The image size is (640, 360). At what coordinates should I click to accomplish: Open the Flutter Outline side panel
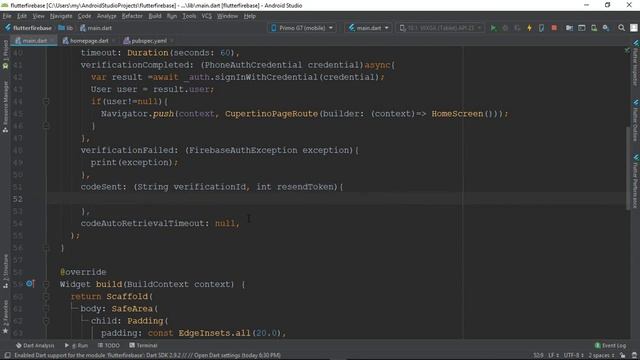click(x=636, y=120)
